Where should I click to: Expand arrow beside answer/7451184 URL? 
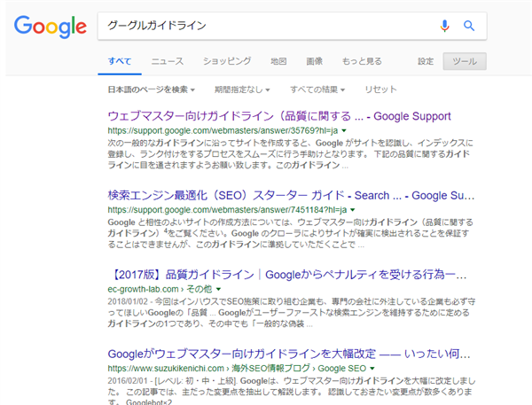click(x=353, y=210)
